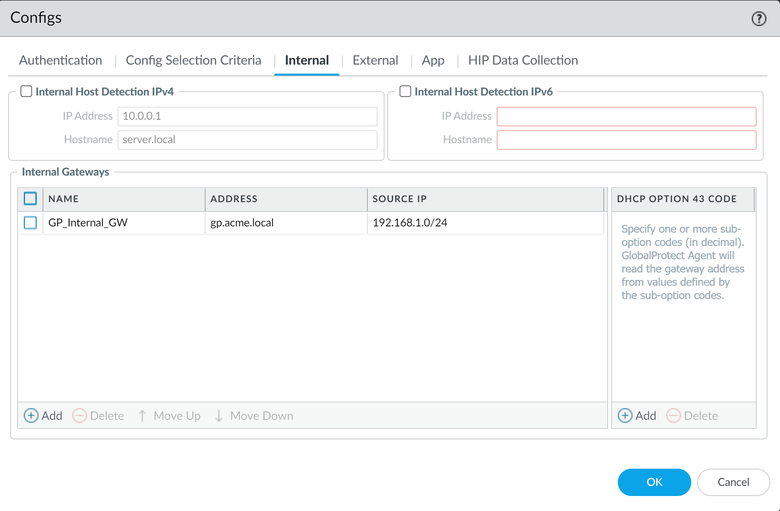Open the HIP Data Collection tab
Viewport: 780px width, 511px height.
coord(522,60)
